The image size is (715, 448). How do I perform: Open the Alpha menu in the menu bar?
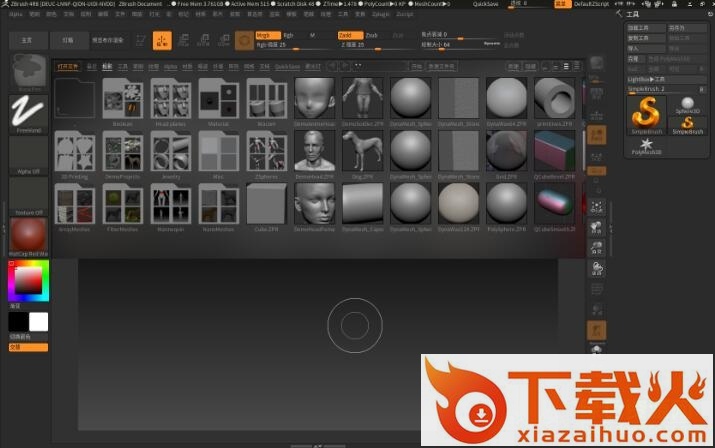(x=16, y=14)
